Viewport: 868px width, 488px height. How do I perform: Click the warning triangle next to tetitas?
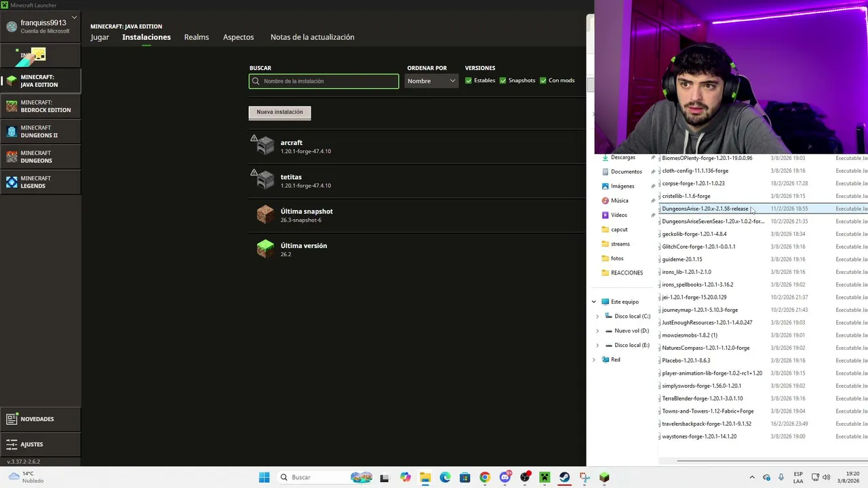254,172
